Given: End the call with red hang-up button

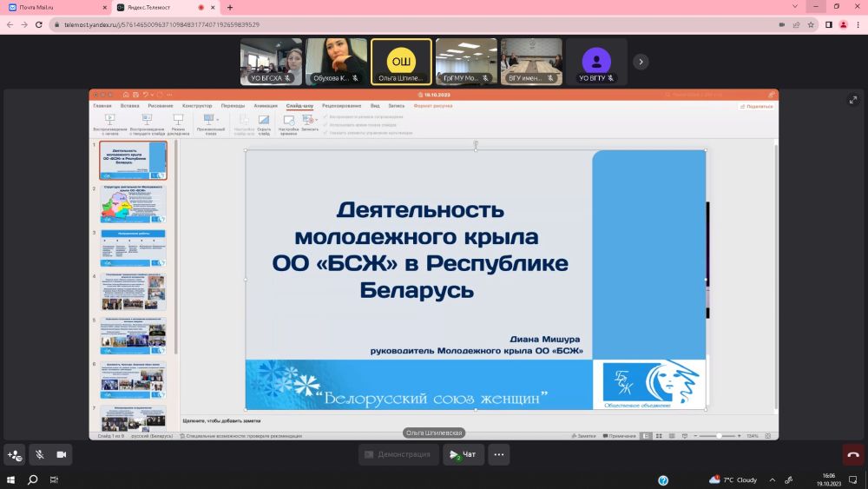Looking at the screenshot, I should click(x=853, y=454).
